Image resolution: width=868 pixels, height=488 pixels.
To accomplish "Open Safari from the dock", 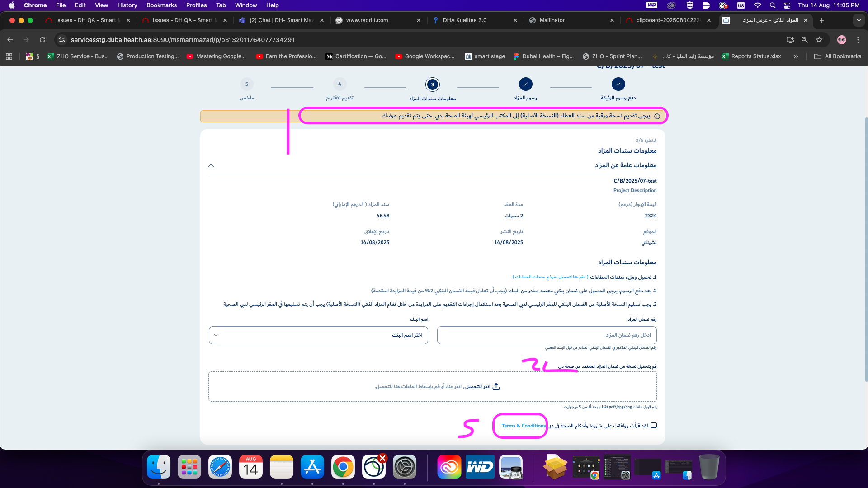I will (x=220, y=467).
